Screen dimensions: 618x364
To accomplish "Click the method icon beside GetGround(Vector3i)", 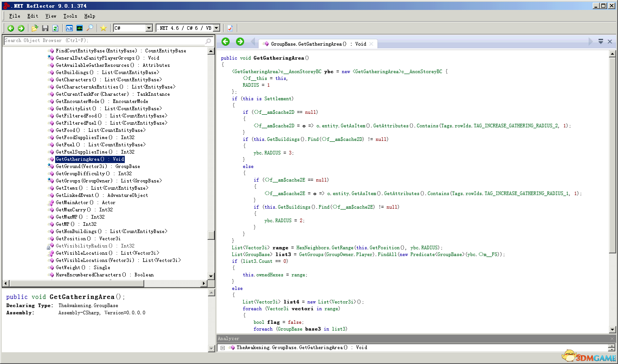I will pos(51,166).
